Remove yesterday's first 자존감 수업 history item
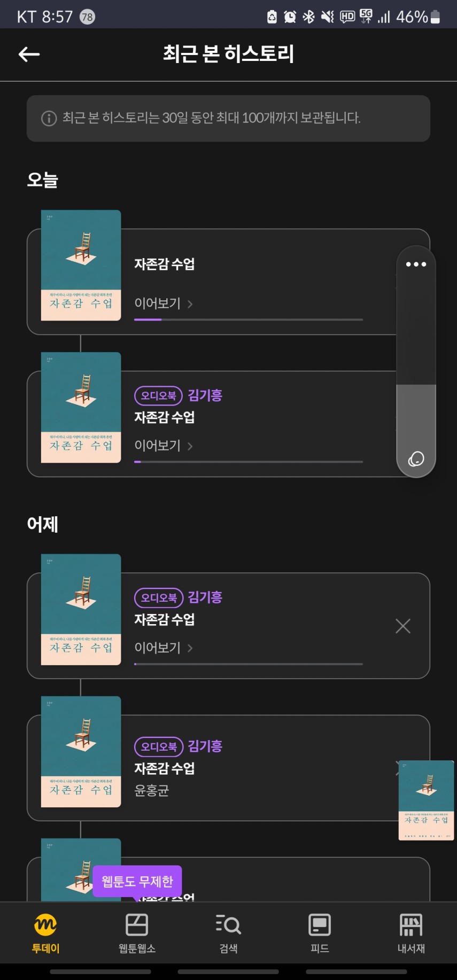 [403, 626]
